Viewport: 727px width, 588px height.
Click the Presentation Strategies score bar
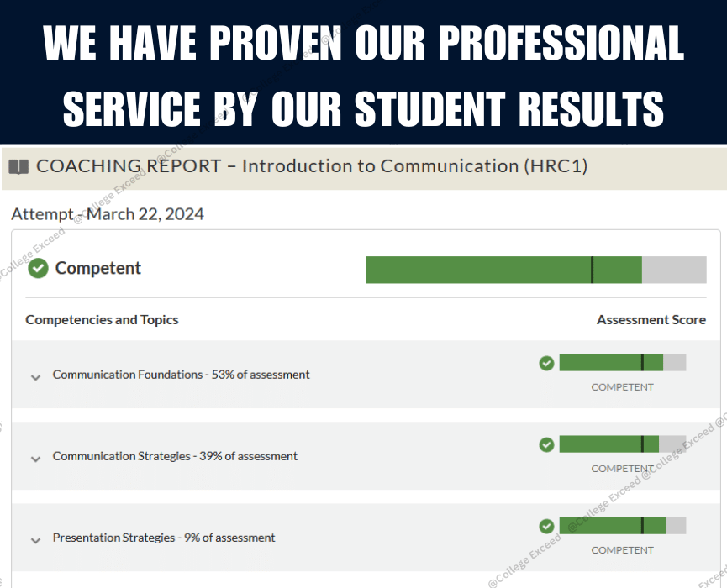tap(623, 526)
